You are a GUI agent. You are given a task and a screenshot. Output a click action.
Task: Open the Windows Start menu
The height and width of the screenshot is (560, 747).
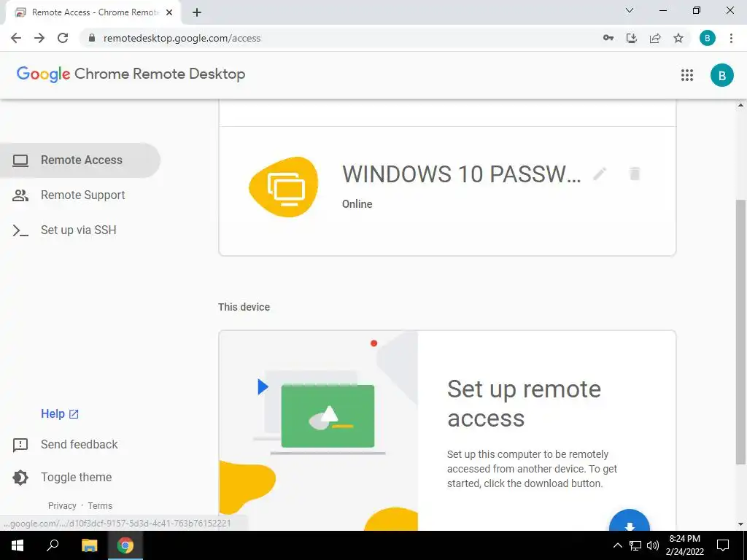pos(18,545)
